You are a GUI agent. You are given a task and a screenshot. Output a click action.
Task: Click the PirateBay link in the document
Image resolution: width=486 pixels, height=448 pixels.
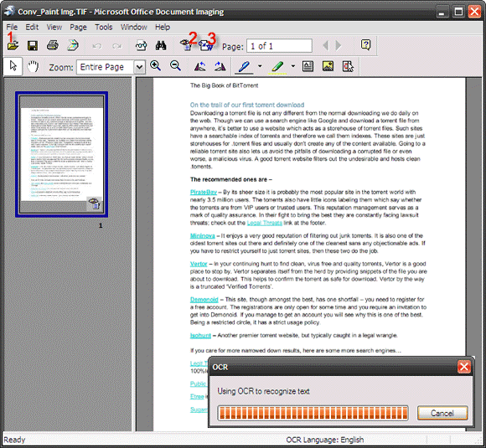pos(204,192)
